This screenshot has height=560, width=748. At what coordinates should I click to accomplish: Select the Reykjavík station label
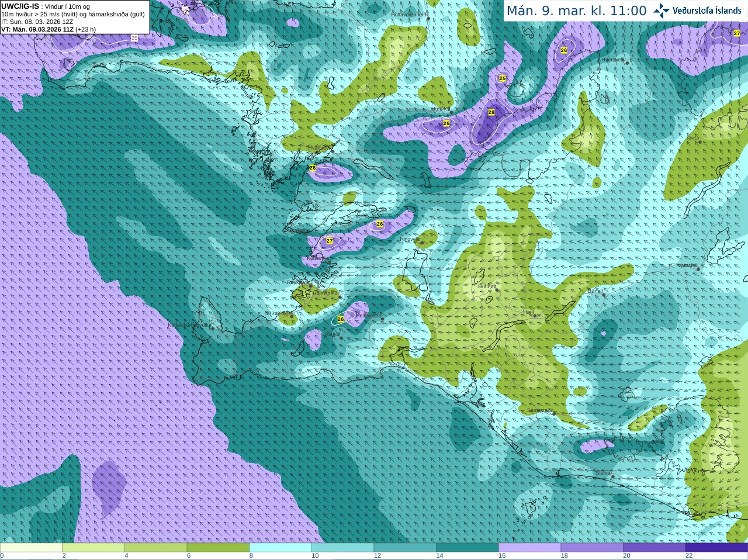pos(299,282)
